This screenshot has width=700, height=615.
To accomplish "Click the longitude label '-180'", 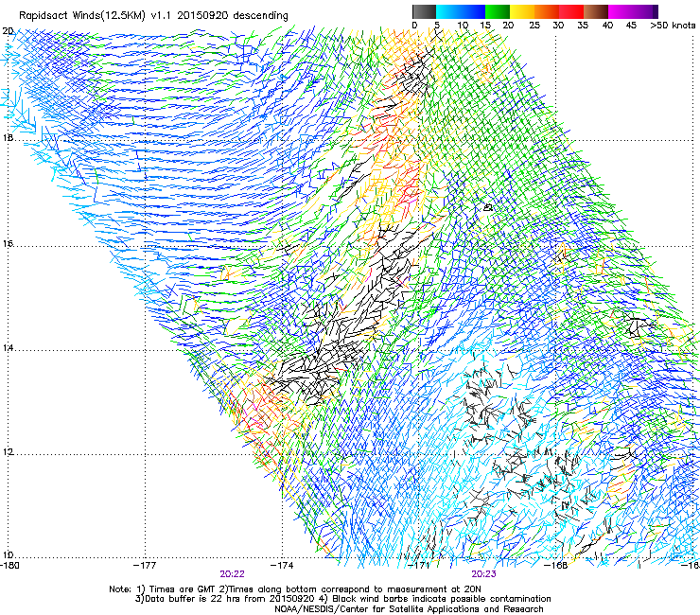I will tap(9, 566).
